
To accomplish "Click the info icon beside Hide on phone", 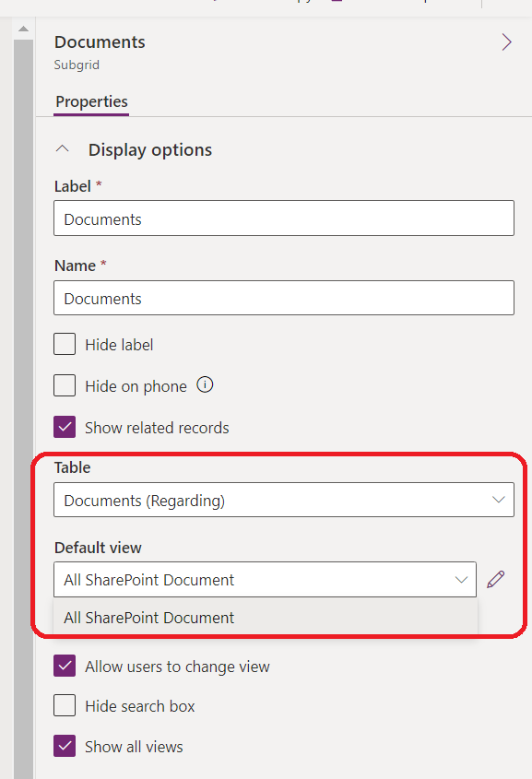I will pos(205,385).
